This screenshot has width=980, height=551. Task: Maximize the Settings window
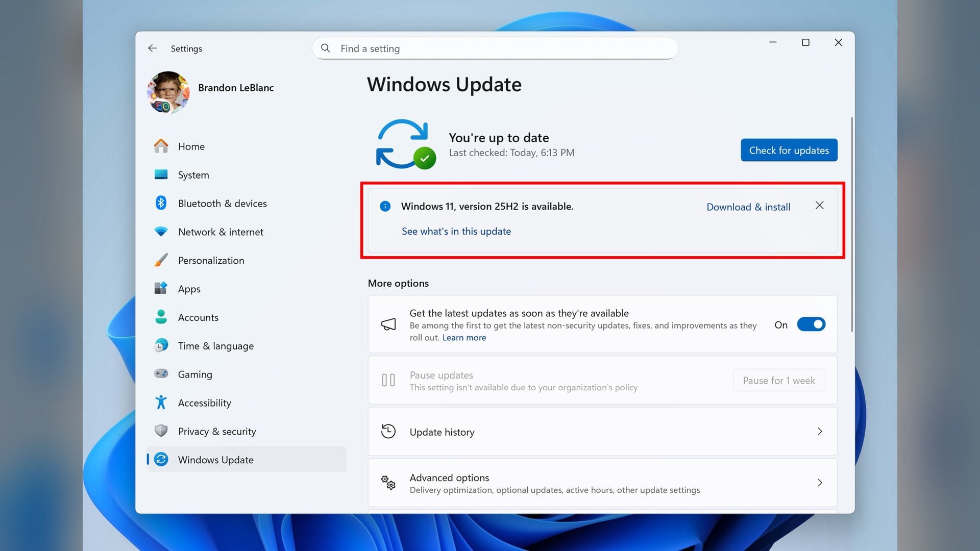tap(805, 42)
